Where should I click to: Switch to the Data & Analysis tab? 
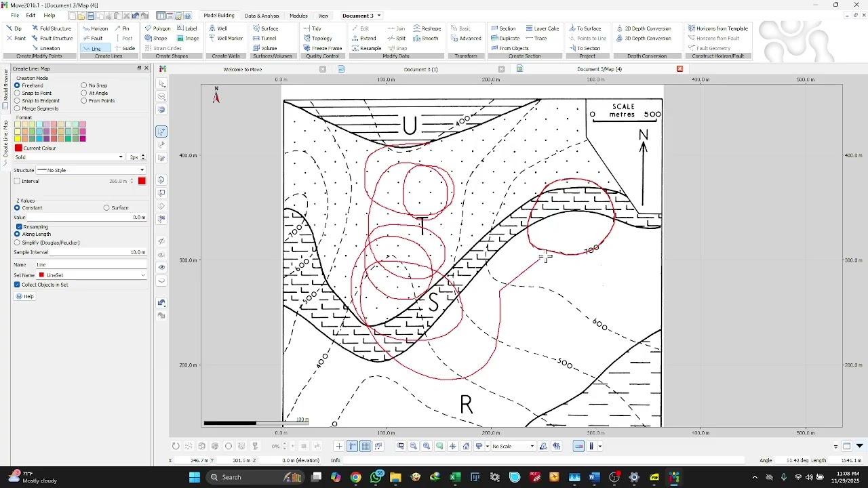pyautogui.click(x=262, y=16)
